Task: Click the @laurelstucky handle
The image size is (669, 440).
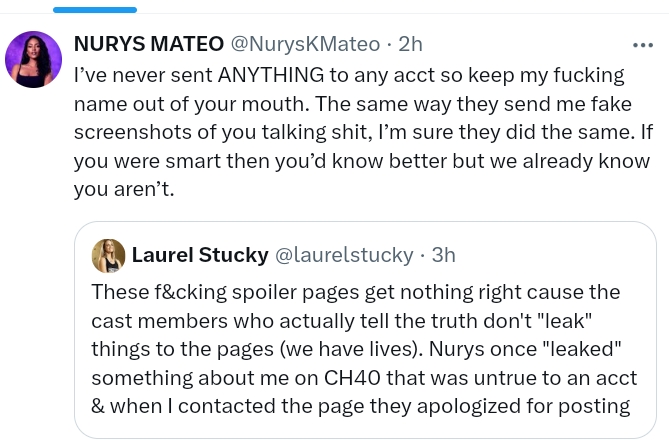Action: tap(344, 255)
